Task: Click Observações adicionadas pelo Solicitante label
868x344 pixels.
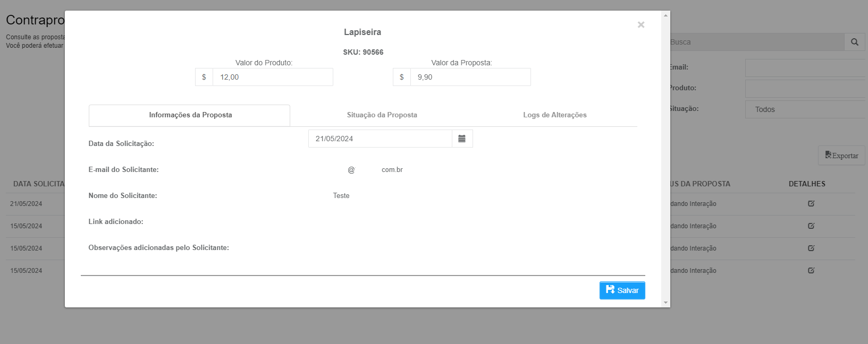Action: pyautogui.click(x=158, y=248)
